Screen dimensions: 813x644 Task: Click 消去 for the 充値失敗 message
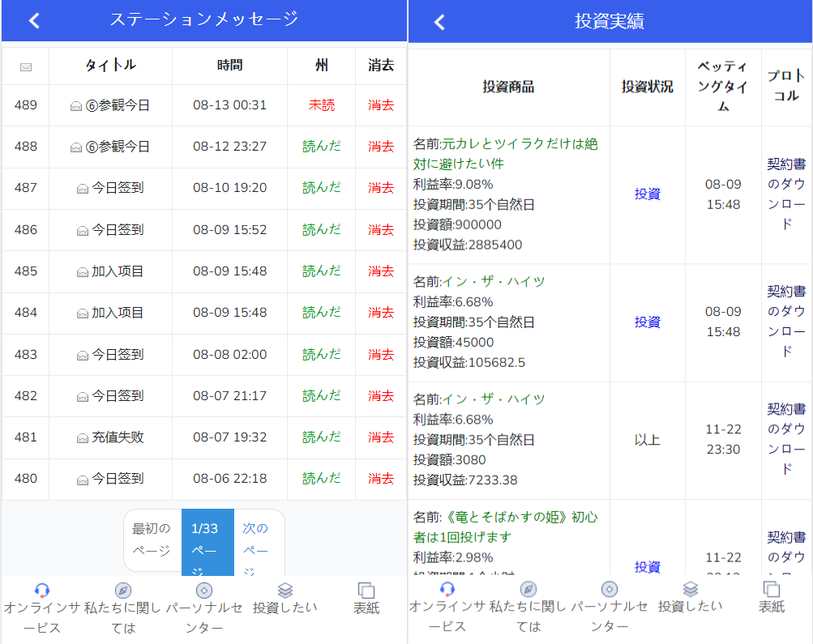pyautogui.click(x=379, y=437)
